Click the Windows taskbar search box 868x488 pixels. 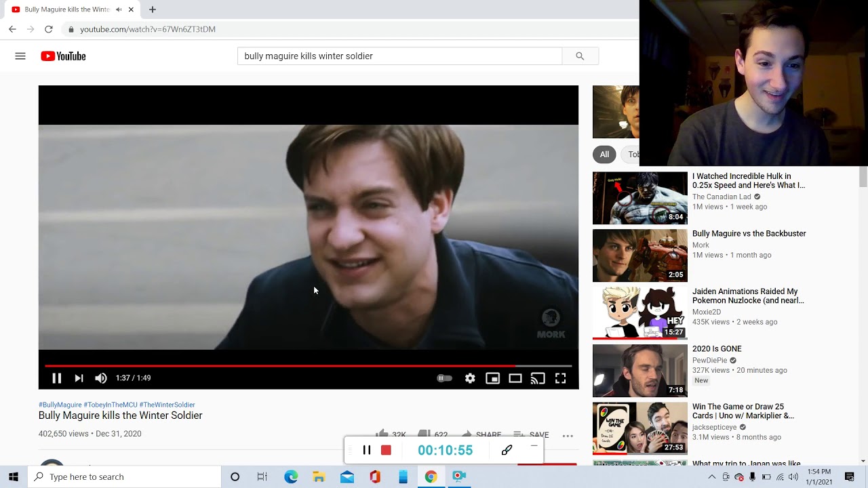[x=125, y=476]
